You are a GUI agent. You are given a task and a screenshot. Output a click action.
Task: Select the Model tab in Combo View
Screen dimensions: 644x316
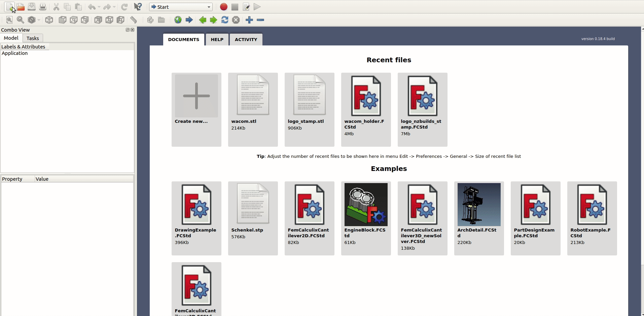pos(11,38)
